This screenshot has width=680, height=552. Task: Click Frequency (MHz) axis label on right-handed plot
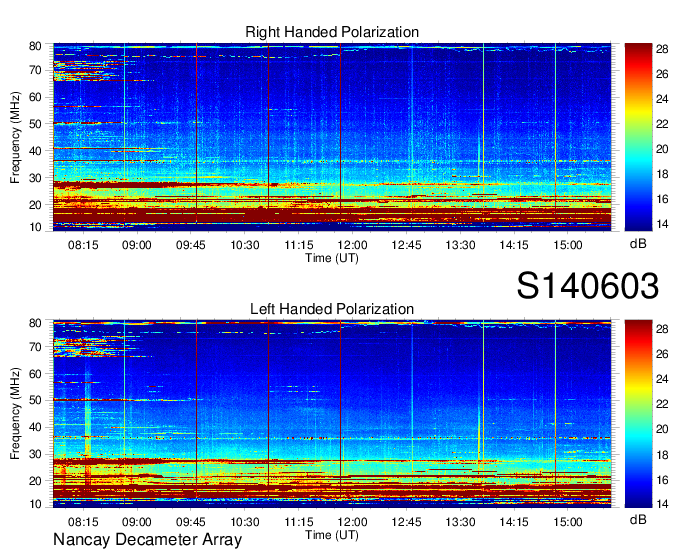click(x=15, y=137)
